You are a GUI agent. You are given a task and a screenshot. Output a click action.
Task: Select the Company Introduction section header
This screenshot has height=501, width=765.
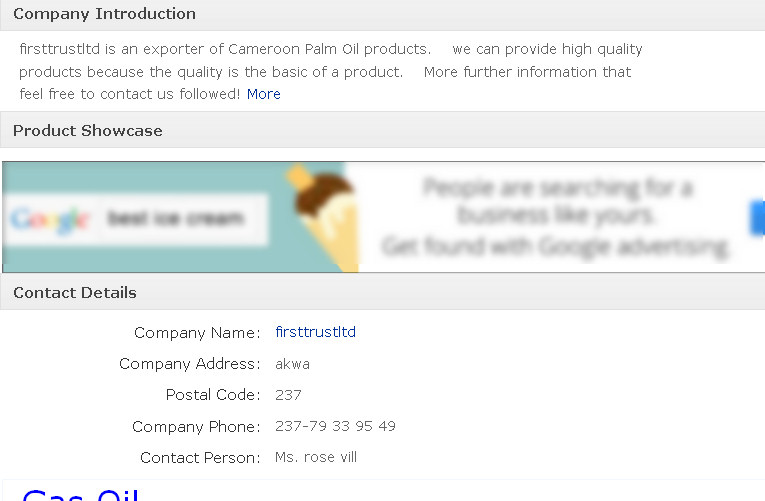click(104, 14)
